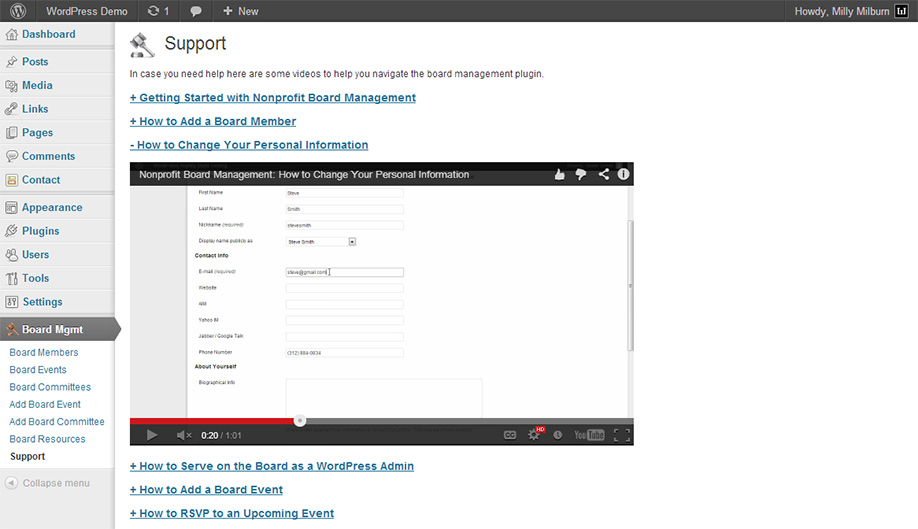Click the video share icon
This screenshot has height=529, width=918.
point(604,174)
